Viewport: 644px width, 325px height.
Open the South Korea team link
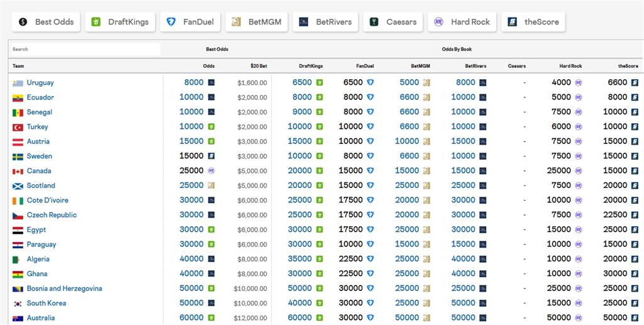[47, 303]
